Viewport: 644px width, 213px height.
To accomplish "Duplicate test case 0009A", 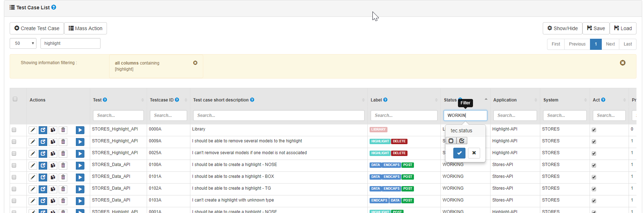I will pos(53,142).
